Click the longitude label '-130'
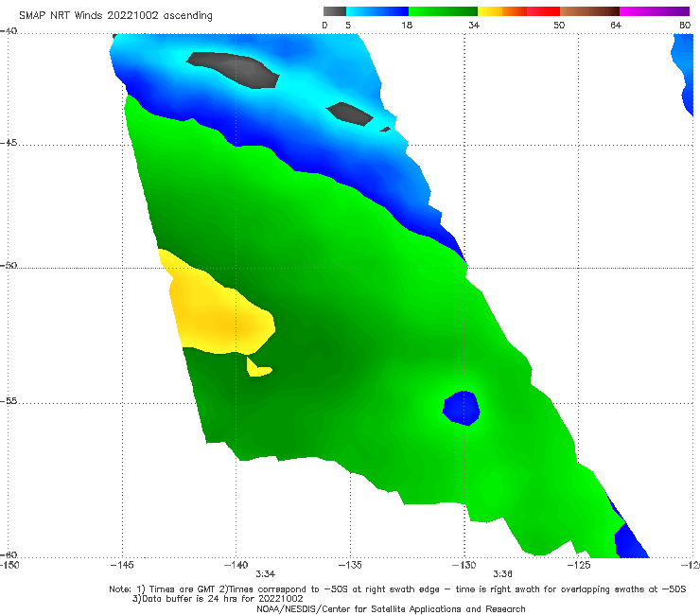 (464, 565)
